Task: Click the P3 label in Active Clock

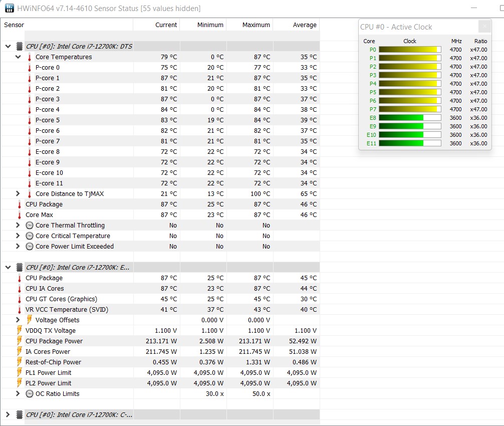Action: [373, 75]
